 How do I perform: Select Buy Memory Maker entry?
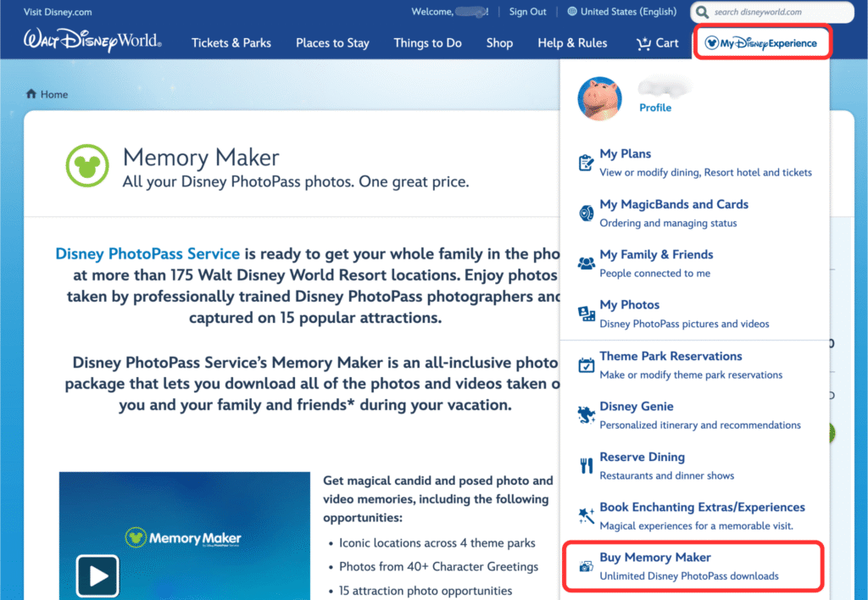pos(693,566)
